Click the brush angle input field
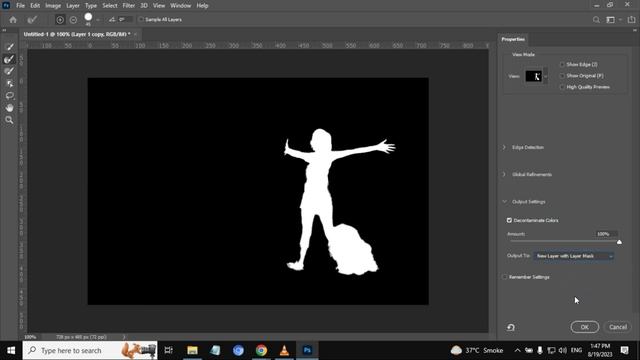Image resolution: width=640 pixels, height=360 pixels. [126, 19]
